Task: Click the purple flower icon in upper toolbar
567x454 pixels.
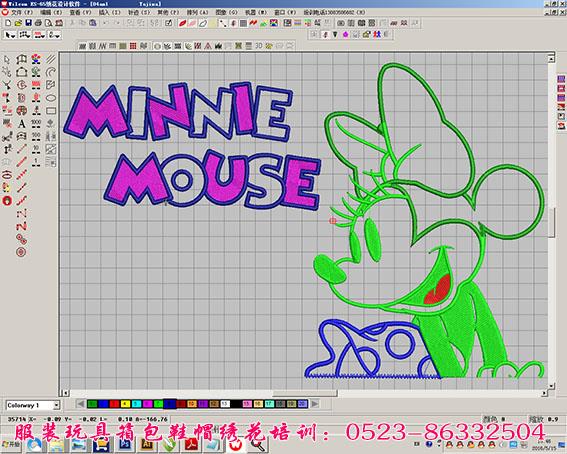Action: point(345,34)
